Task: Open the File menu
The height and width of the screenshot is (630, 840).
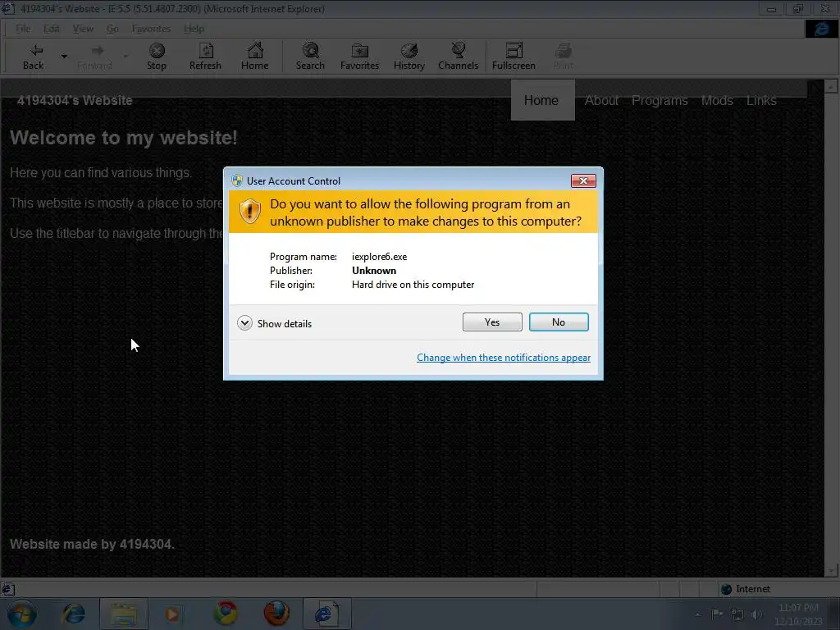Action: 23,29
